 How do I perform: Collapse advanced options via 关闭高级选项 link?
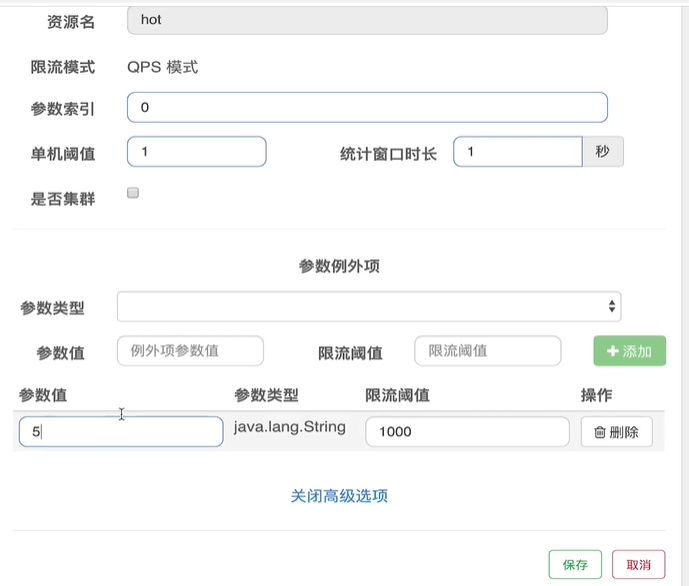(339, 496)
